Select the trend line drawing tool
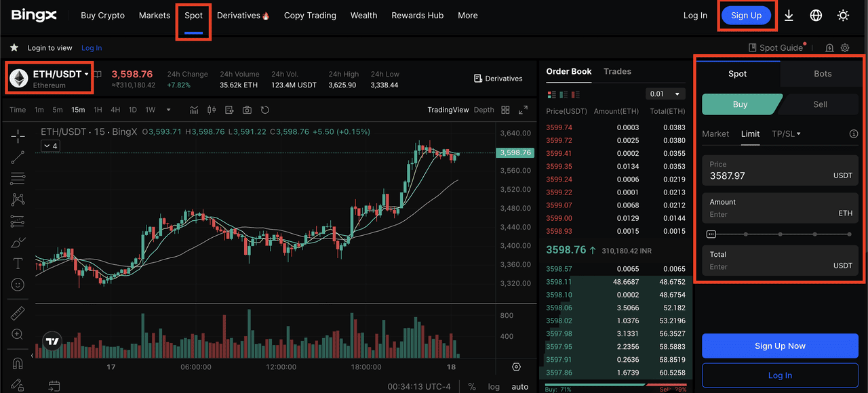Image resolution: width=868 pixels, height=393 pixels. (18, 157)
